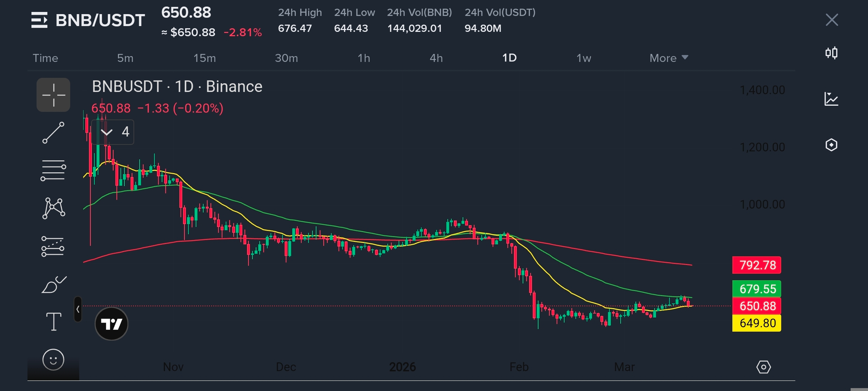
Task: Open the candlestick chart type icon
Action: point(831,53)
